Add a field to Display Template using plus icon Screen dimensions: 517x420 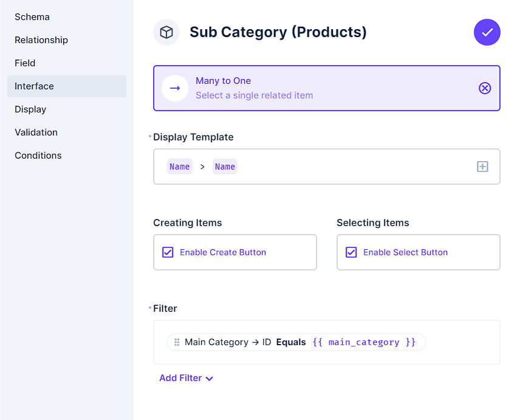point(482,166)
